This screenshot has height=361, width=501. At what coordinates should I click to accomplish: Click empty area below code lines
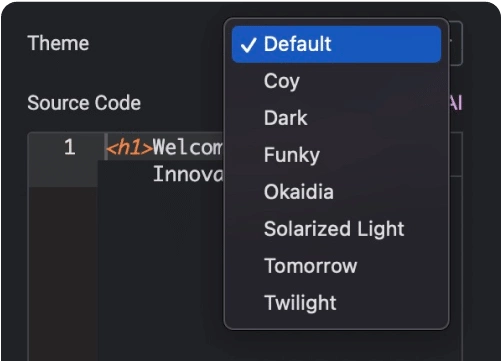point(160,267)
